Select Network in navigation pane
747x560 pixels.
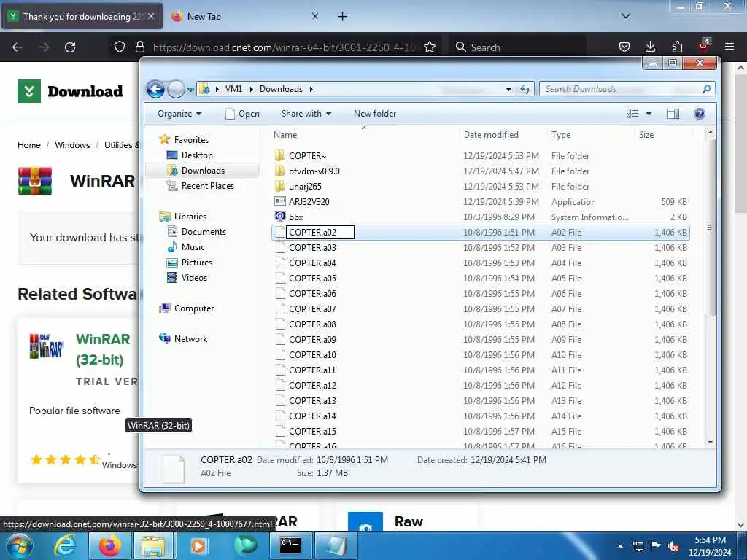click(x=190, y=338)
